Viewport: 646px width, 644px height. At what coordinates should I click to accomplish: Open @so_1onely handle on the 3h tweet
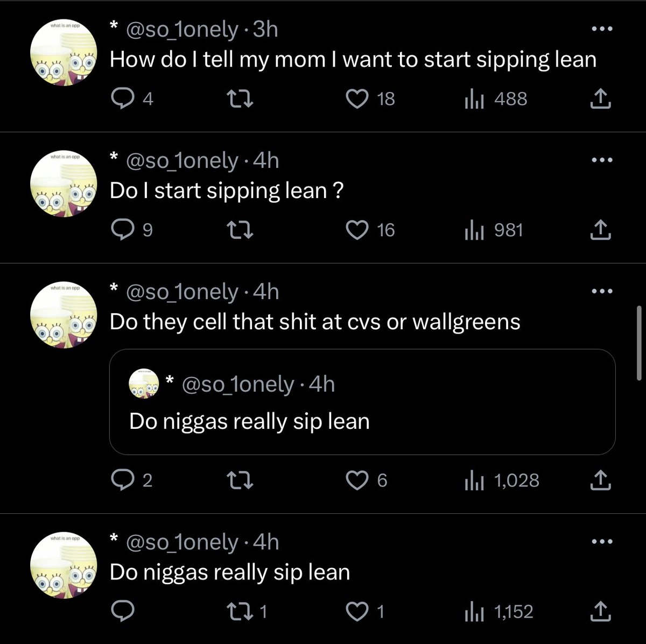click(x=182, y=30)
